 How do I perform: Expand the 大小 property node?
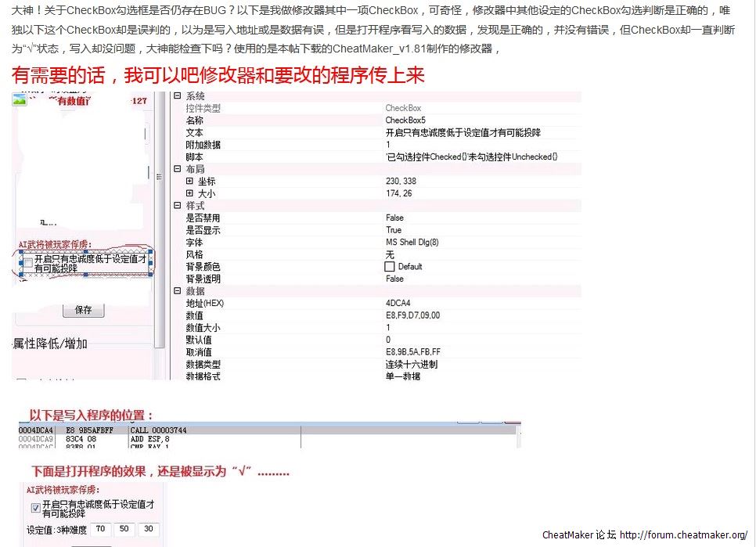click(189, 193)
